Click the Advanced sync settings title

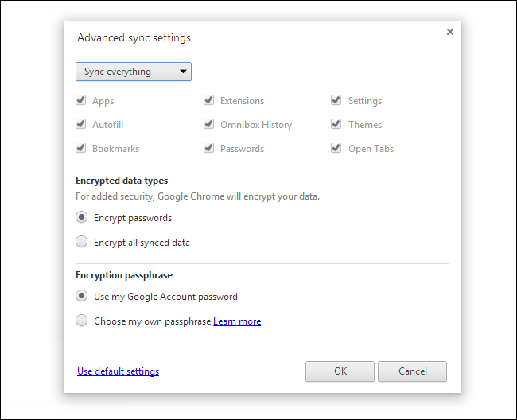pyautogui.click(x=134, y=37)
